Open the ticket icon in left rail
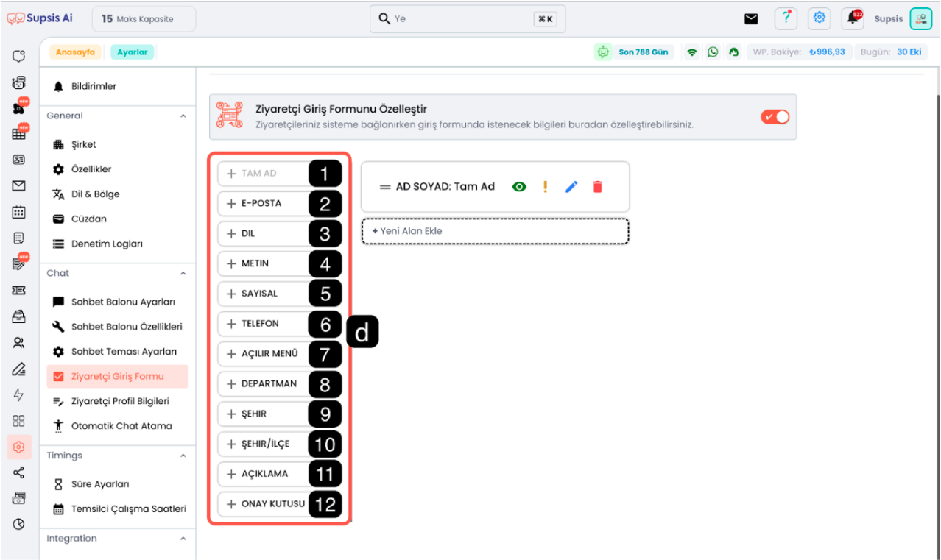941x560 pixels. (19, 290)
